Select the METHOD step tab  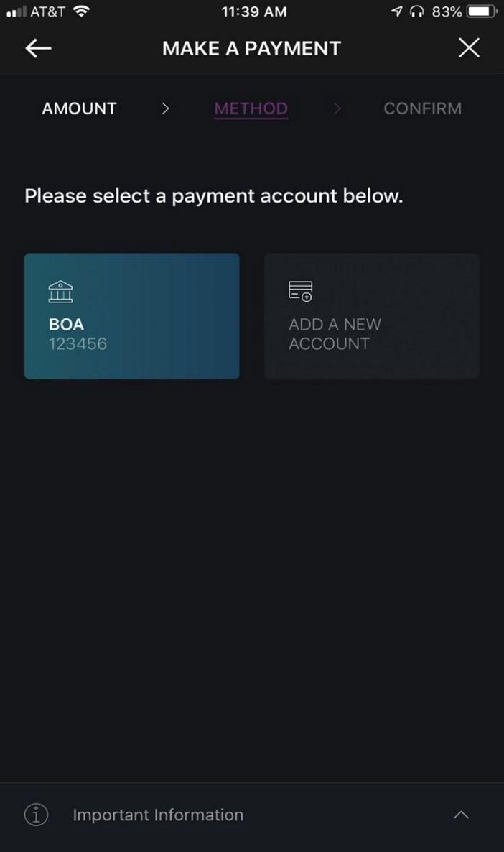point(251,108)
